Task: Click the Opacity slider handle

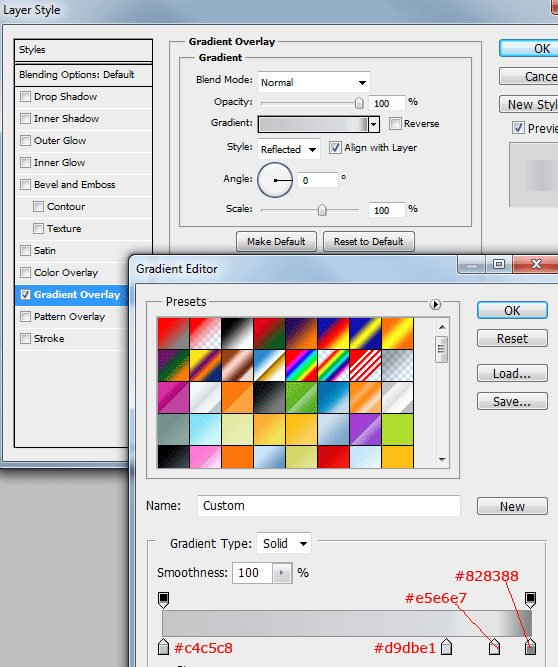Action: click(359, 103)
